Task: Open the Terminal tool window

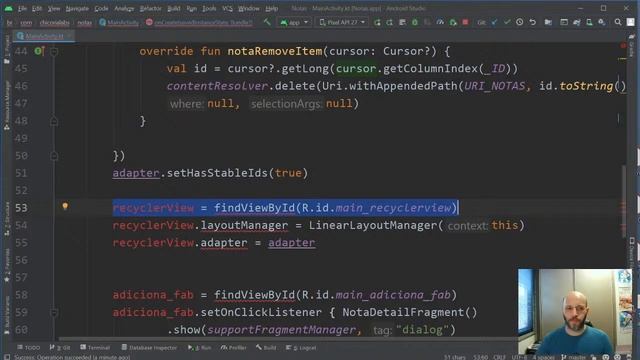Action: pos(95,347)
